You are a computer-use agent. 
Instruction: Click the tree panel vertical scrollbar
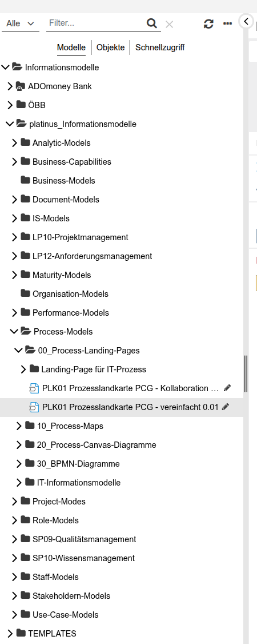246,373
